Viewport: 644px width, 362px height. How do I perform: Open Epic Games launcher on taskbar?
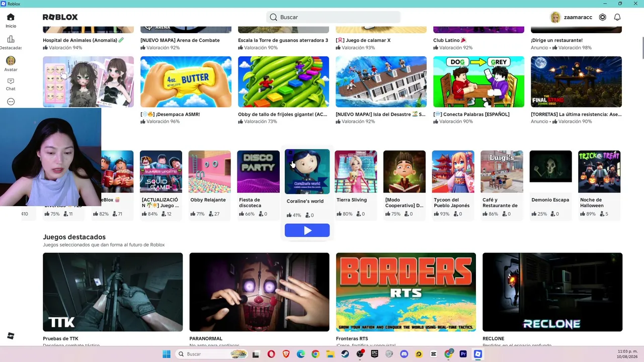click(374, 354)
